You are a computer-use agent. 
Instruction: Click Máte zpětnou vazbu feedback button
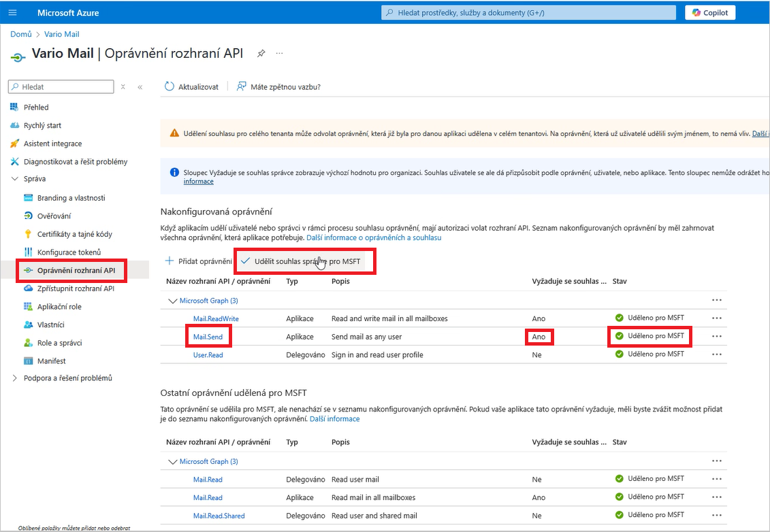click(278, 87)
